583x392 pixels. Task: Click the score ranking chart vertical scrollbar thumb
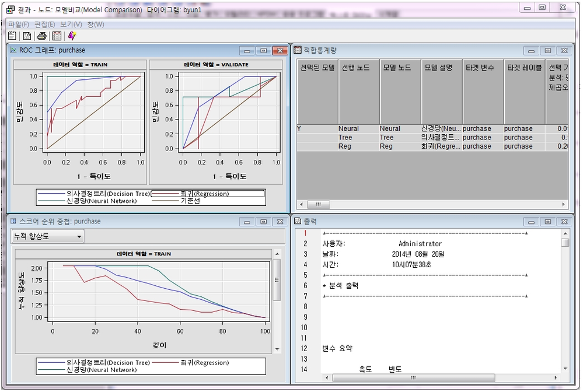pos(277,280)
